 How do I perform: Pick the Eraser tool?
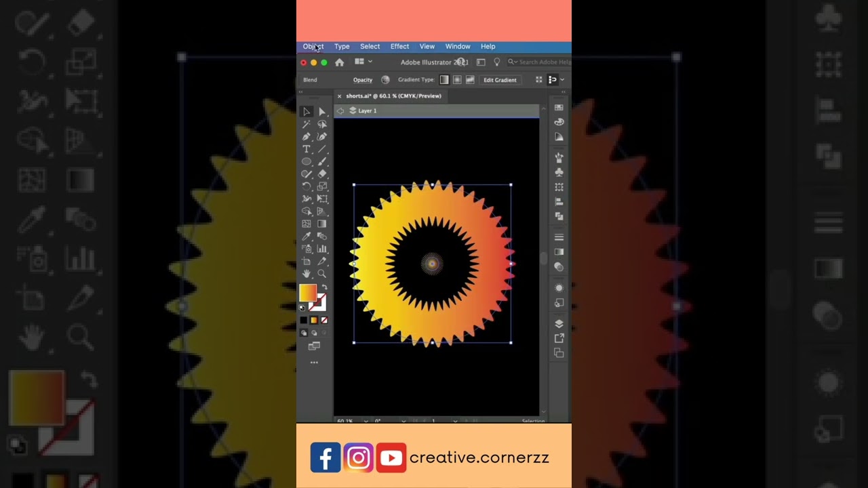point(322,174)
